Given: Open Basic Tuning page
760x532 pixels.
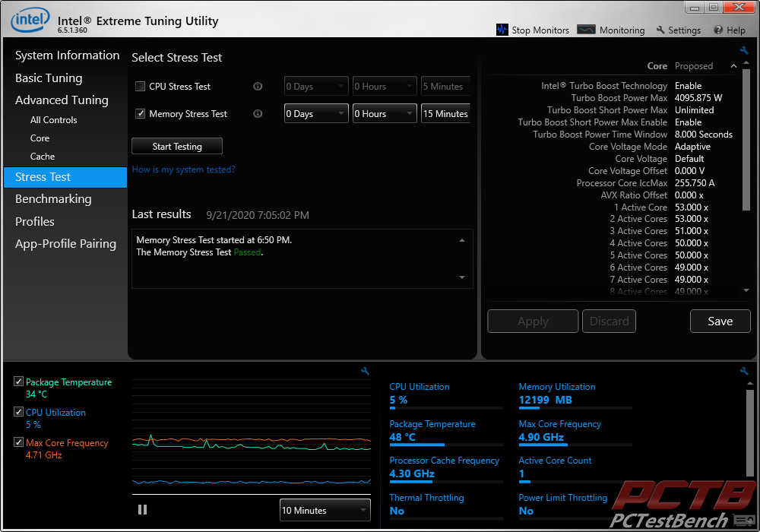Looking at the screenshot, I should [x=49, y=78].
